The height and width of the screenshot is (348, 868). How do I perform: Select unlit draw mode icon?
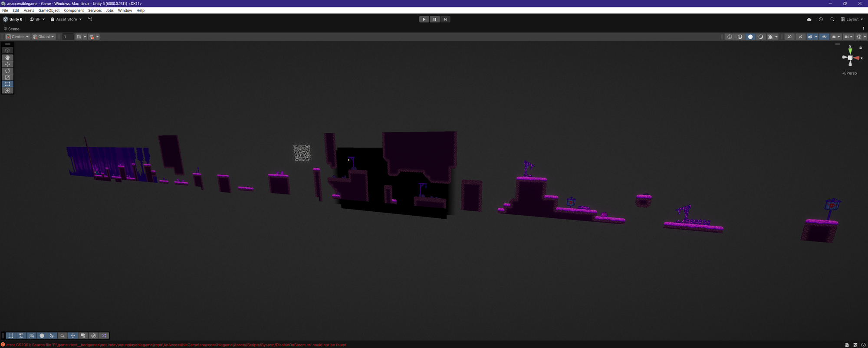pyautogui.click(x=760, y=37)
